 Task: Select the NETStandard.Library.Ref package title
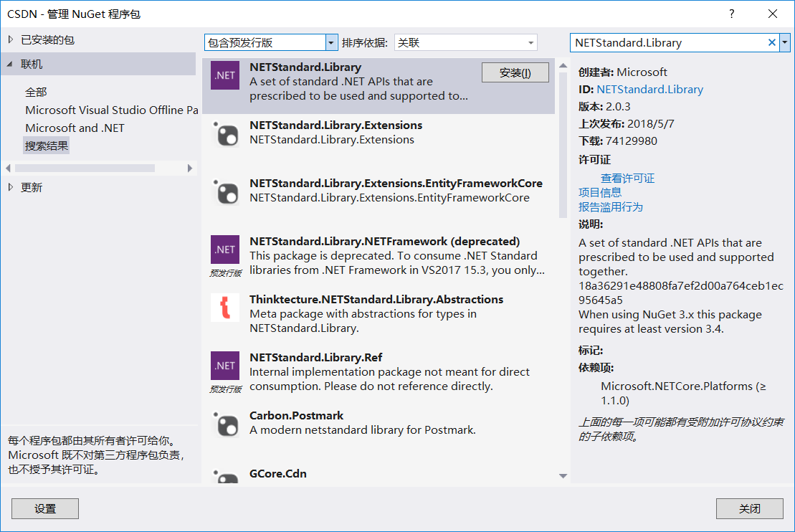[316, 358]
